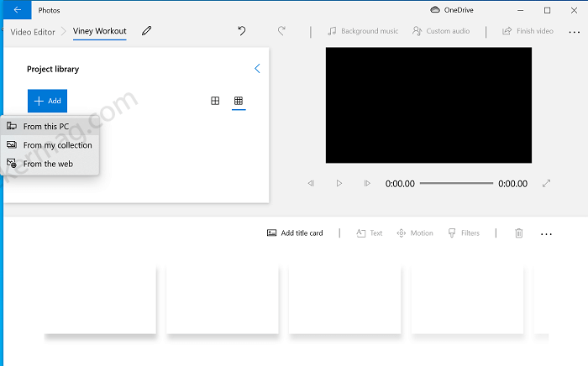
Task: Click the preview seek bar
Action: (x=456, y=183)
